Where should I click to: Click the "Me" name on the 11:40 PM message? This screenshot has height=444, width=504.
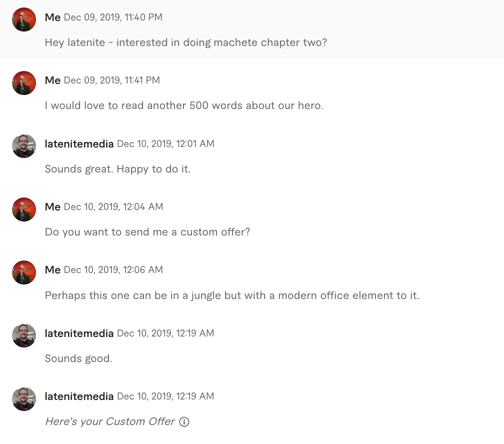(x=52, y=17)
